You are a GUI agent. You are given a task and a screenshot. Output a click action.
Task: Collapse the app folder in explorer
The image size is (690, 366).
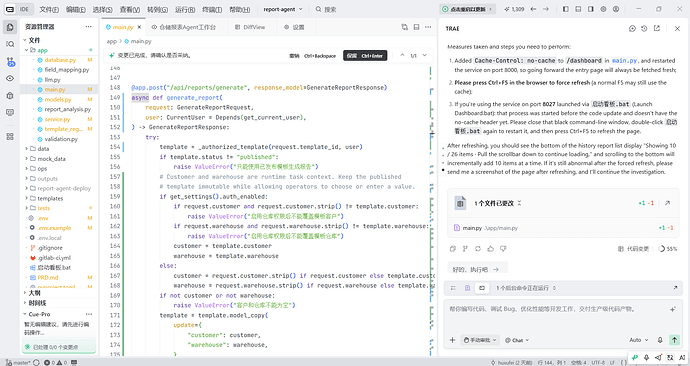coord(26,50)
